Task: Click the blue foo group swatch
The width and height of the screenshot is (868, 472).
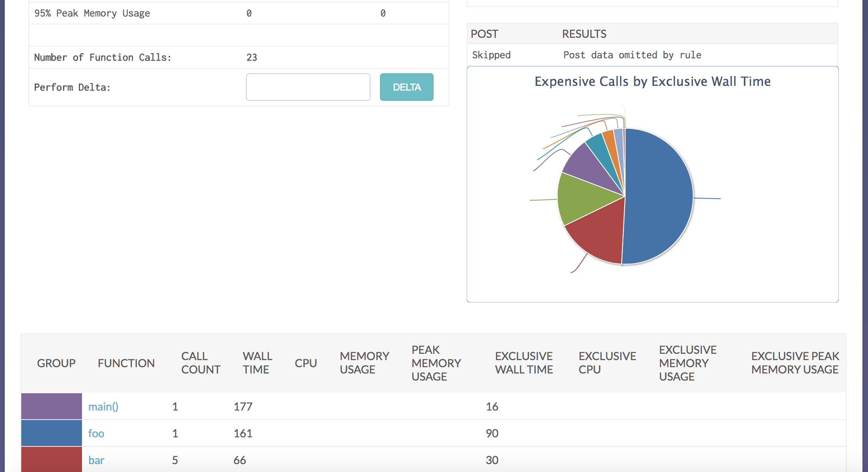Action: (51, 433)
